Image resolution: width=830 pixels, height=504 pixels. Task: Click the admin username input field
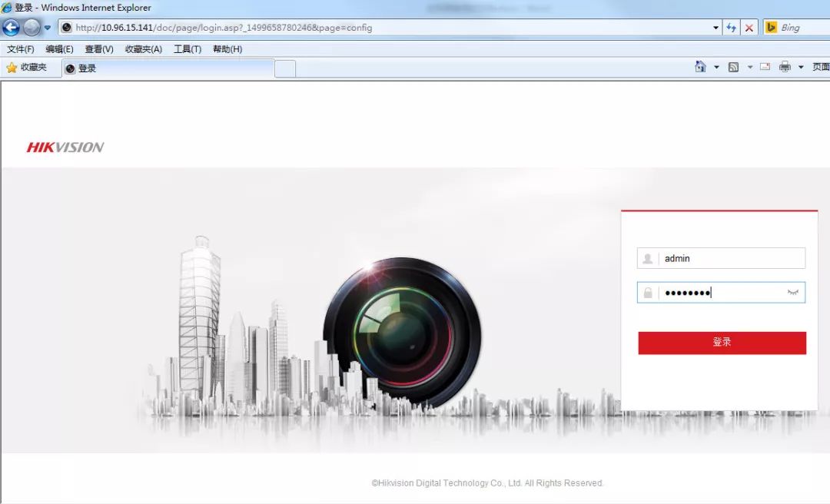[x=730, y=259]
